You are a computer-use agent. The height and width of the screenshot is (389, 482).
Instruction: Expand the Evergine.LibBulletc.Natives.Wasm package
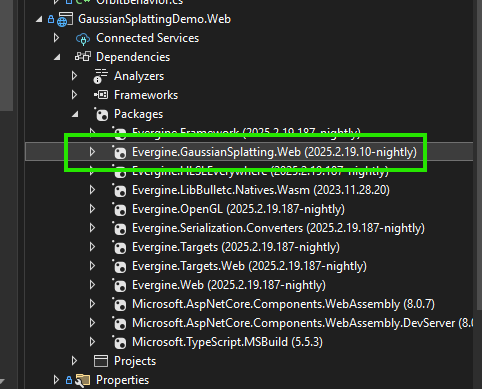[92, 190]
